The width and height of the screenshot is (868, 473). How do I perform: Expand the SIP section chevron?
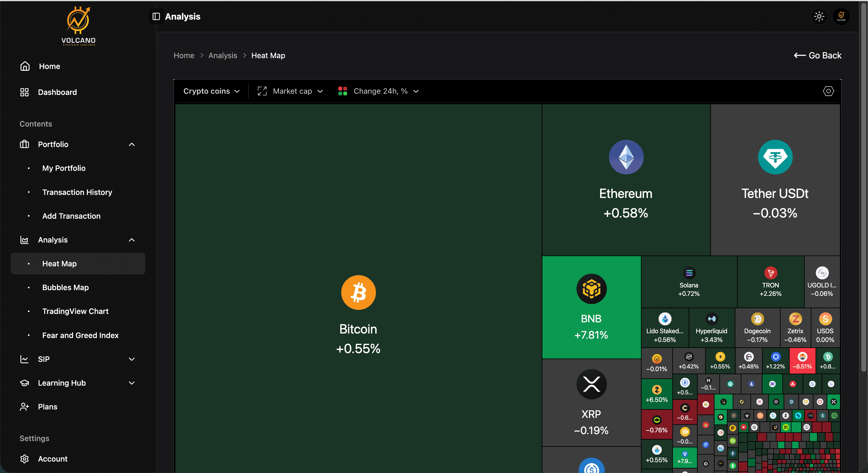click(132, 359)
